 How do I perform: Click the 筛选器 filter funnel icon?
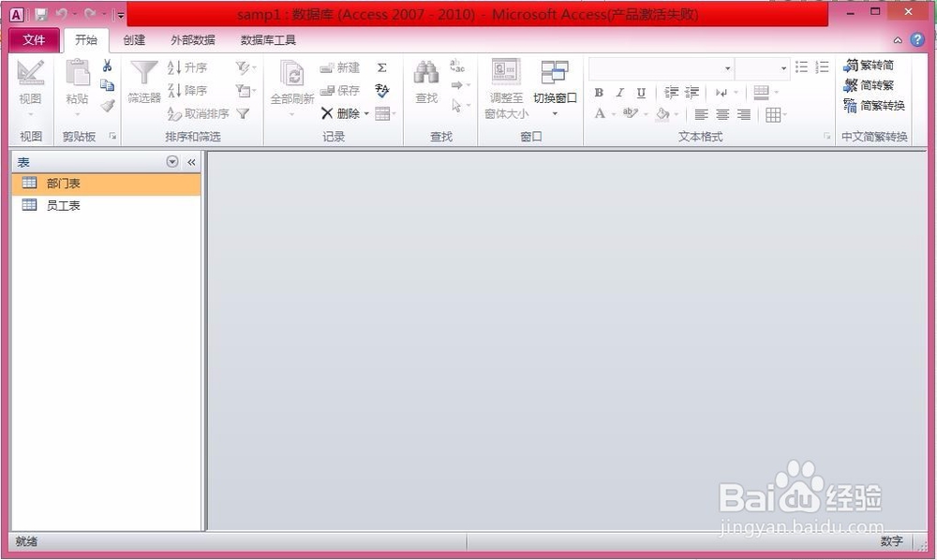(144, 73)
